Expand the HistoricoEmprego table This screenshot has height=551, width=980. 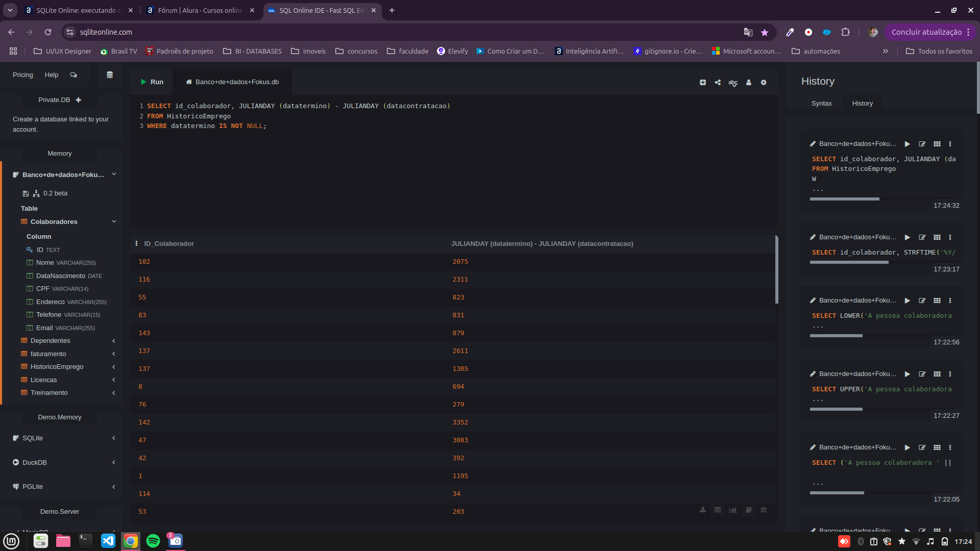114,367
